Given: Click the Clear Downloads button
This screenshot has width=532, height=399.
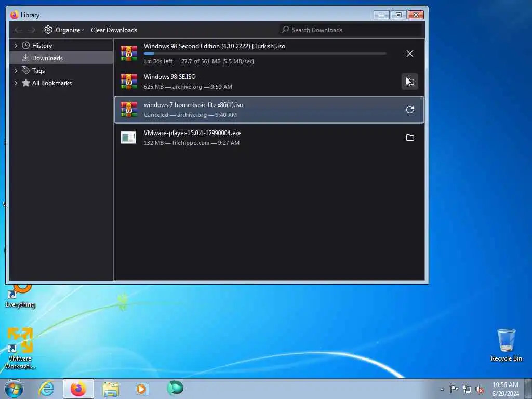Looking at the screenshot, I should [x=114, y=30].
